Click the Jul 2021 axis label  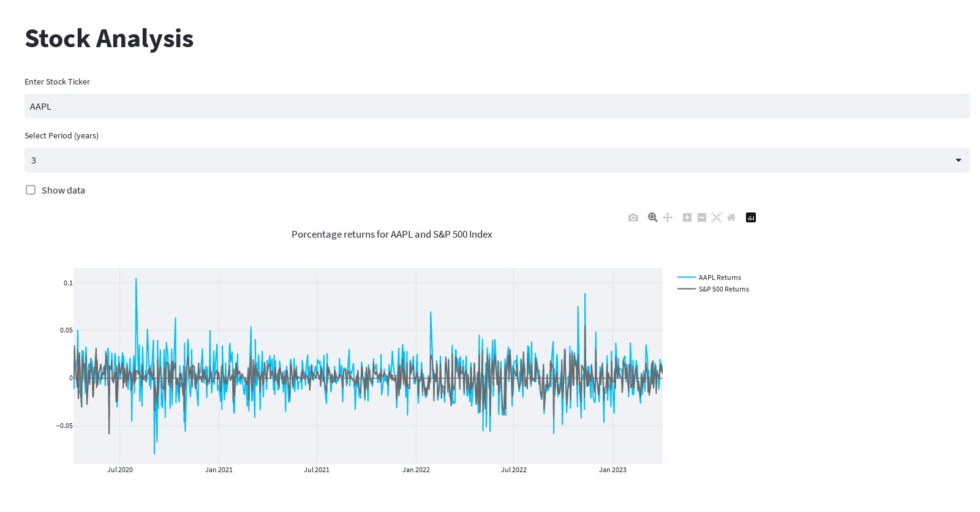point(317,470)
